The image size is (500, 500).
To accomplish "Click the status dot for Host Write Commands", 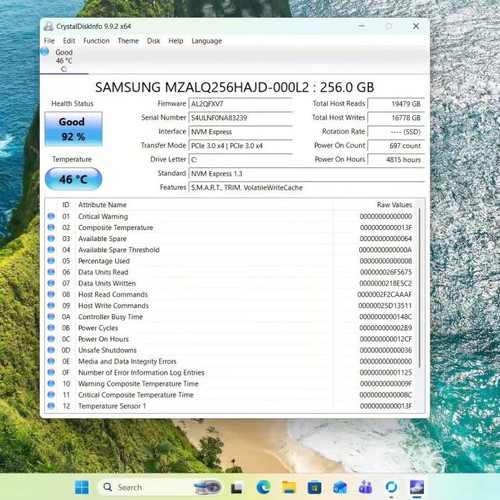I will point(51,305).
